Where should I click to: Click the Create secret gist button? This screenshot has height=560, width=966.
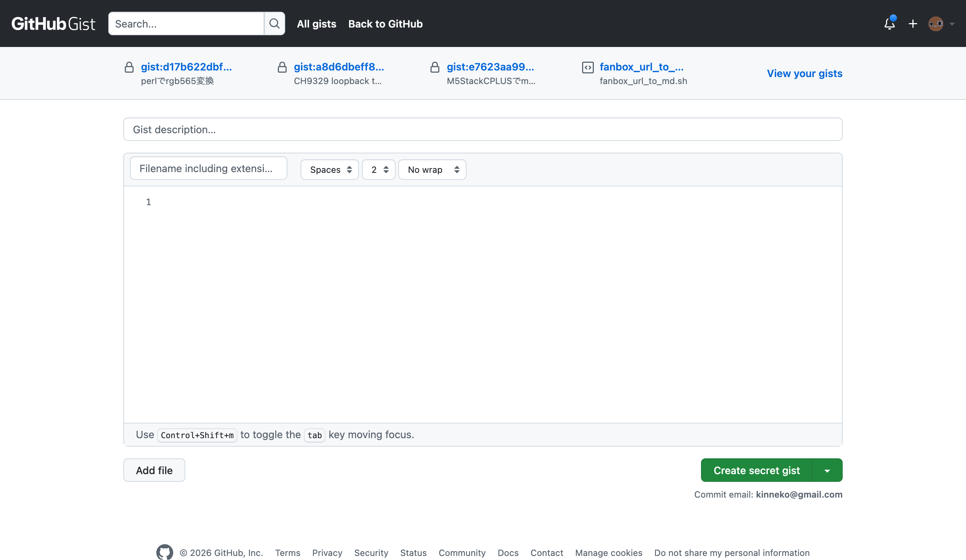click(x=757, y=470)
